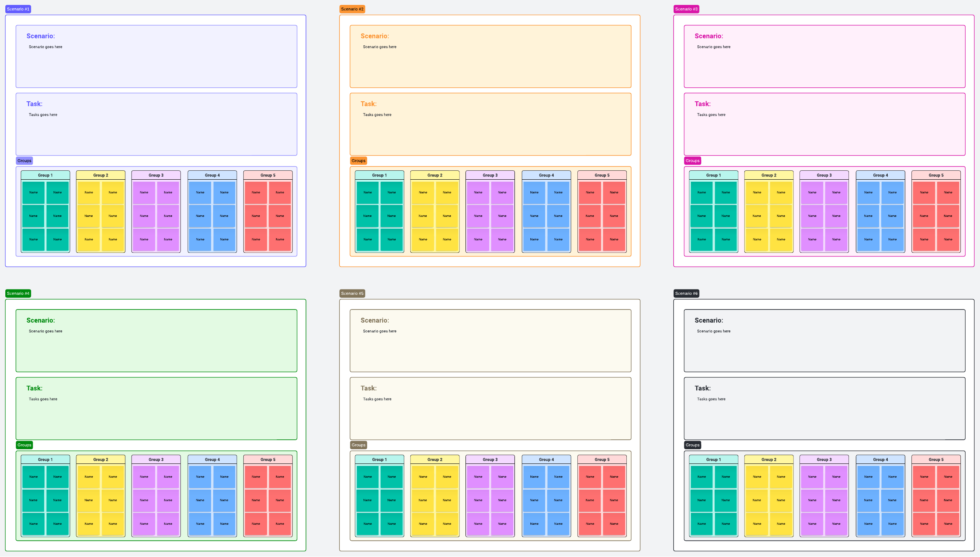Click Group 3 header in Scenario #5
This screenshot has height=557, width=980.
490,459
